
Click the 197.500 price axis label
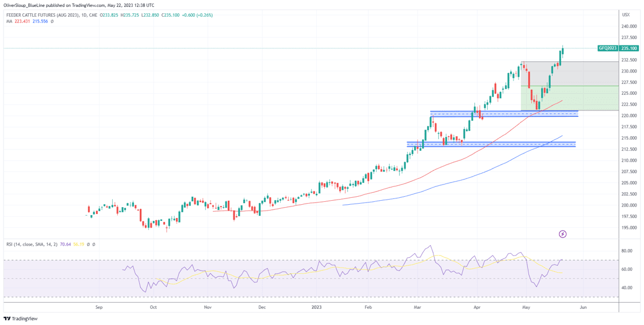tap(629, 216)
